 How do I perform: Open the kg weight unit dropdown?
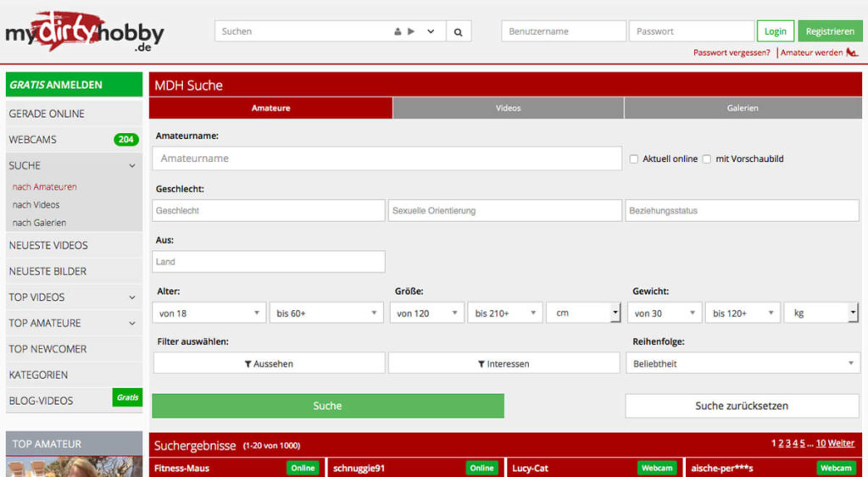[x=821, y=313]
